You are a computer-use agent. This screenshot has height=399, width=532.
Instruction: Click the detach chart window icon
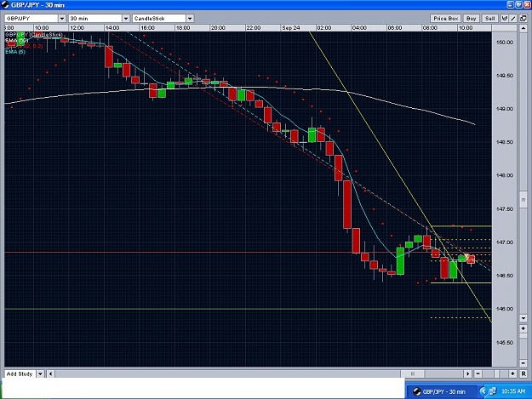[523, 19]
